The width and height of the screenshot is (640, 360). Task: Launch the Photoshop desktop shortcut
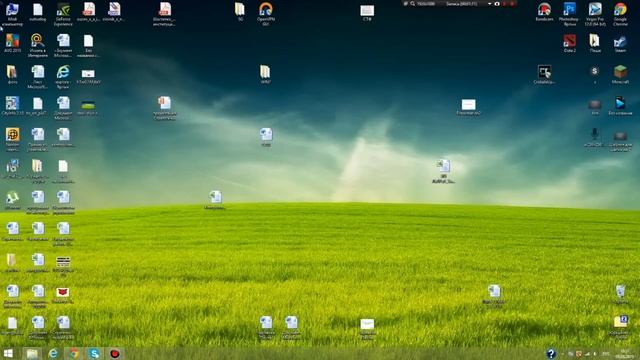click(569, 13)
